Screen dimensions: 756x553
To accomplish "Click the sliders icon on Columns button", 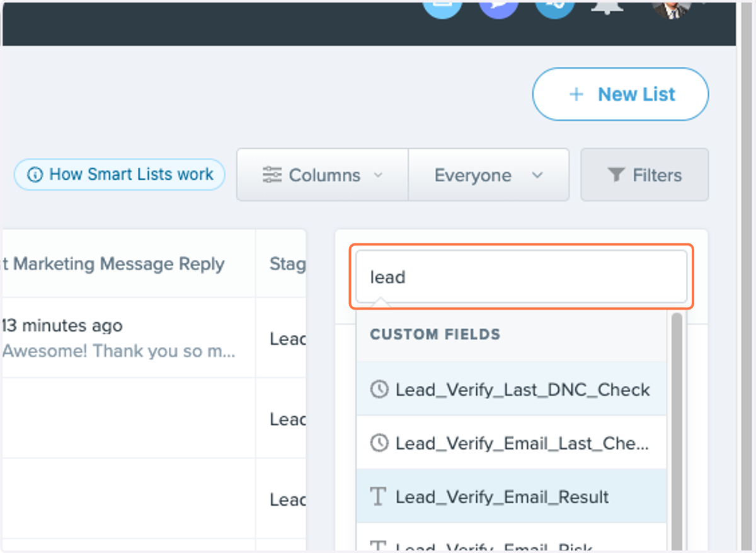I will (272, 175).
